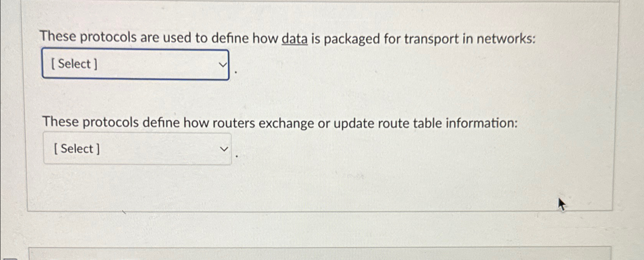This screenshot has height=260, width=644.
Task: Expand answer choices for data packaging question
Action: [135, 64]
